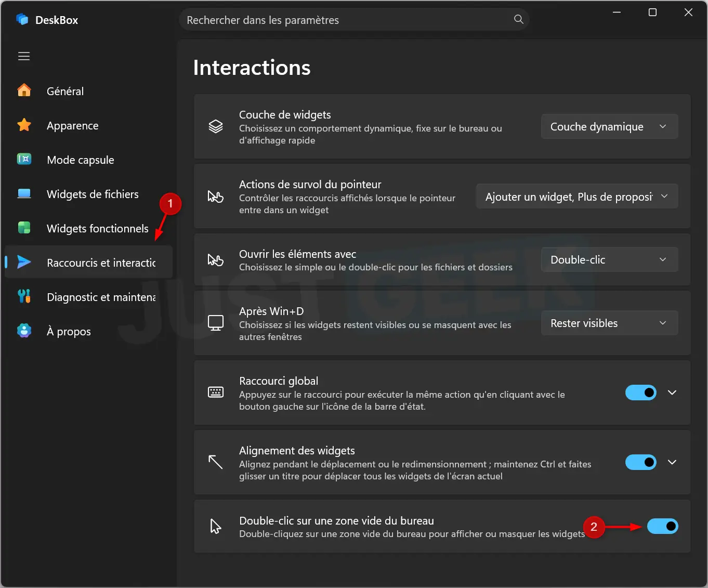Toggle Double-clic sur une zone vide switch
This screenshot has height=588, width=708.
663,526
